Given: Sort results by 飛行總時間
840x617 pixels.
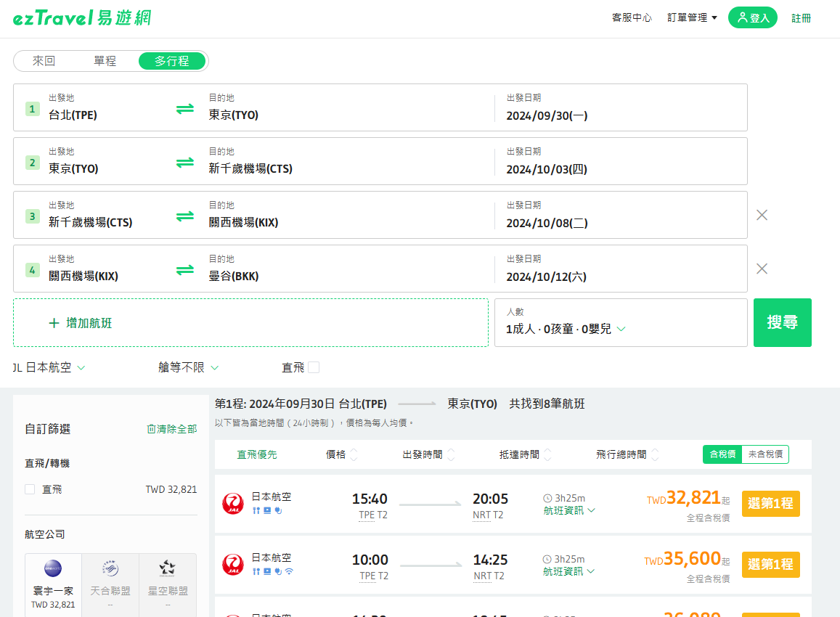Looking at the screenshot, I should pos(627,454).
